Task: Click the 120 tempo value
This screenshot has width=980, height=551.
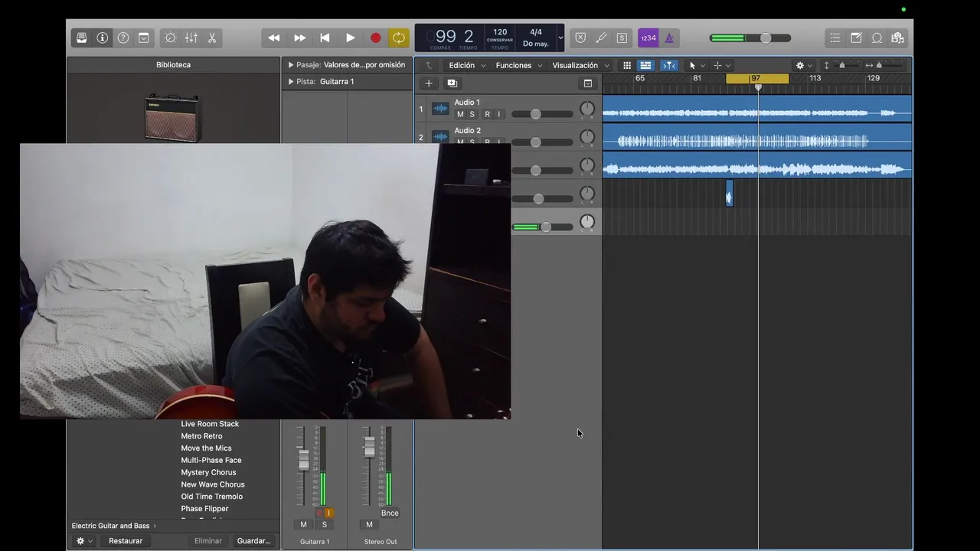Action: click(500, 33)
